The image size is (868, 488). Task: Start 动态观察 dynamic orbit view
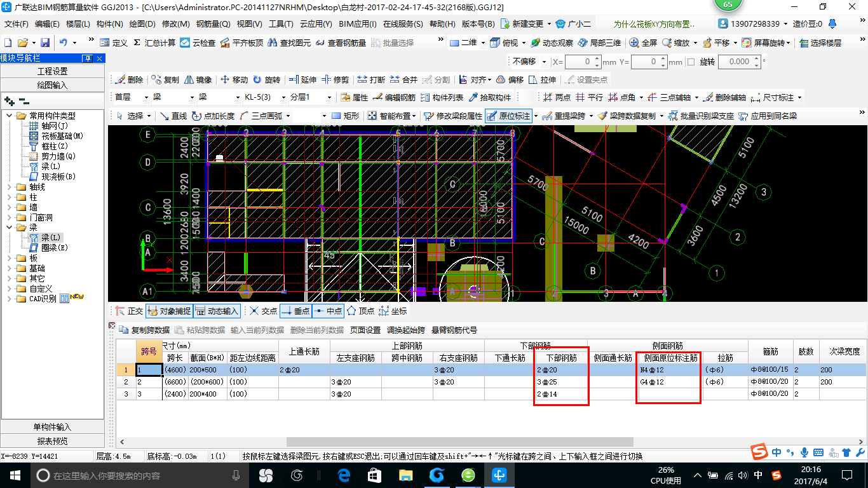552,43
